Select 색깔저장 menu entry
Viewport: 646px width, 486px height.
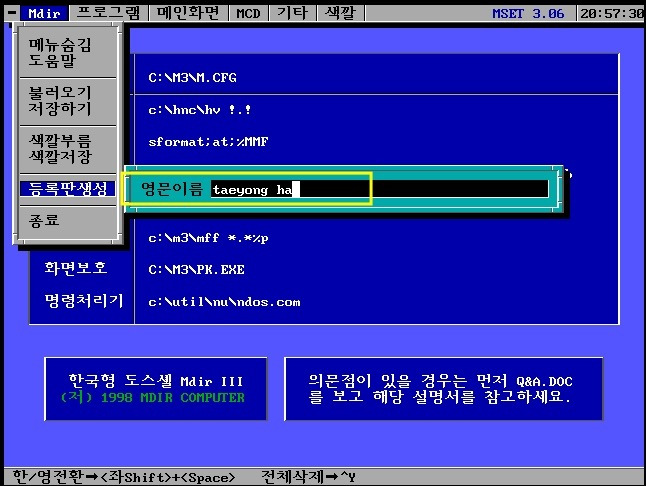(60, 157)
